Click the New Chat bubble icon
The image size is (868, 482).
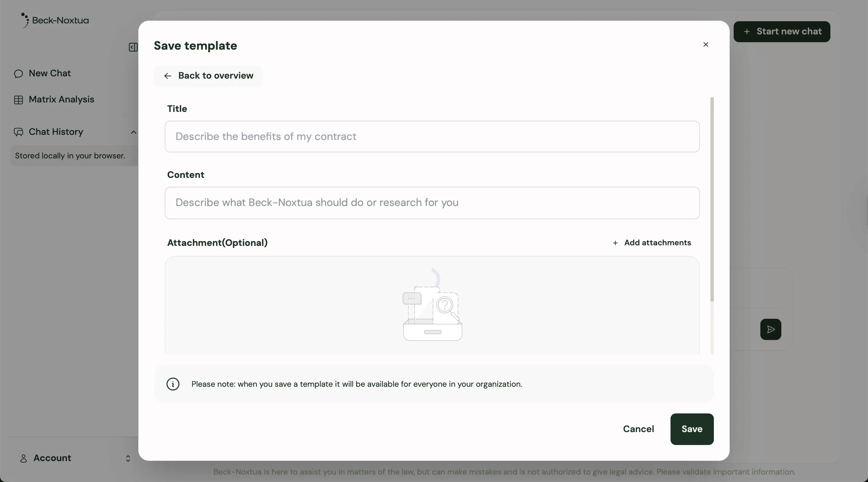pyautogui.click(x=19, y=74)
